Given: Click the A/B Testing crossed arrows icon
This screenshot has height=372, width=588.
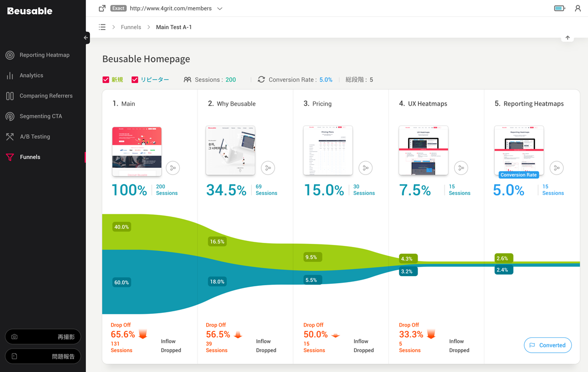Looking at the screenshot, I should pyautogui.click(x=10, y=136).
